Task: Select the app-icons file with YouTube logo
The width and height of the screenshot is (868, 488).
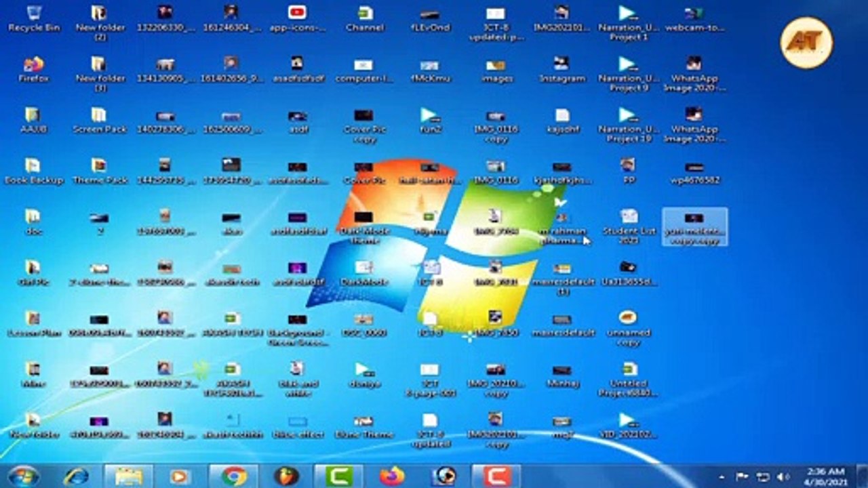Action: pyautogui.click(x=298, y=19)
